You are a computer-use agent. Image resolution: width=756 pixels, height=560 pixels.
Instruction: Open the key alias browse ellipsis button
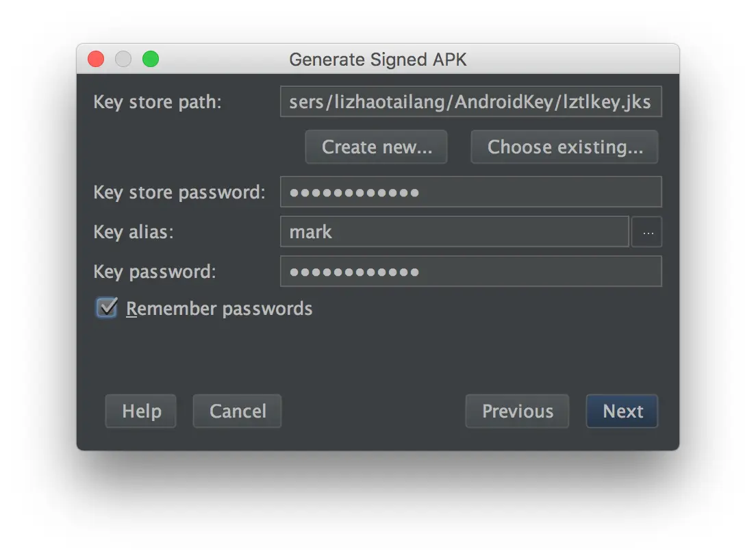pos(646,232)
